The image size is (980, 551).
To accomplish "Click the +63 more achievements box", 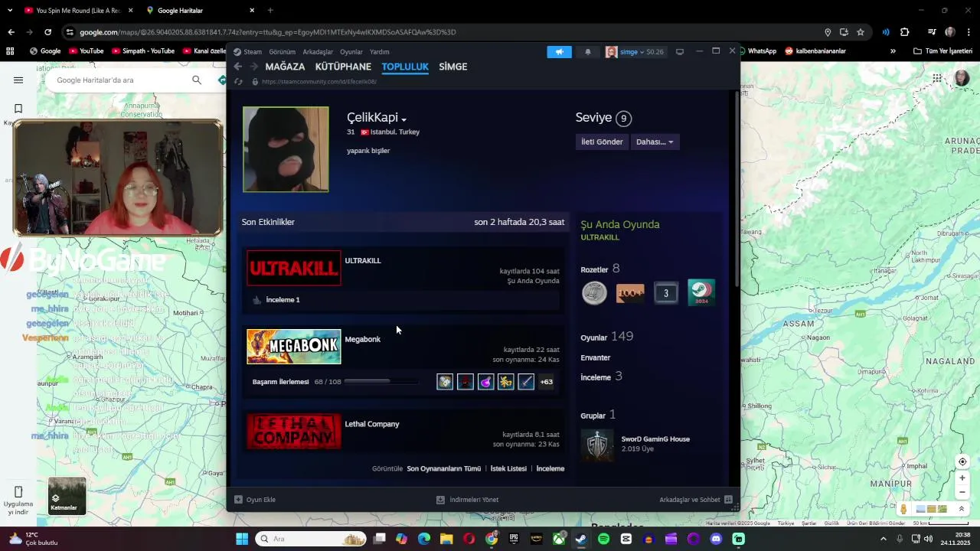I will point(546,382).
